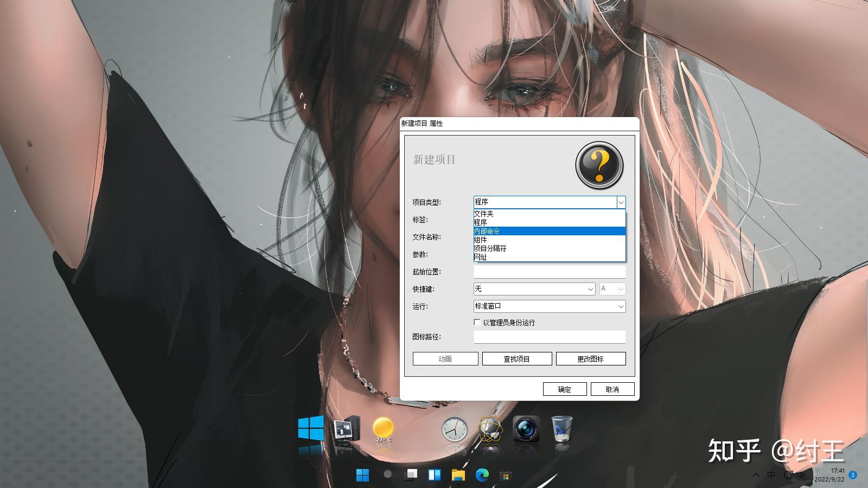868x488 pixels.
Task: Open the computer dock icon
Action: [347, 429]
